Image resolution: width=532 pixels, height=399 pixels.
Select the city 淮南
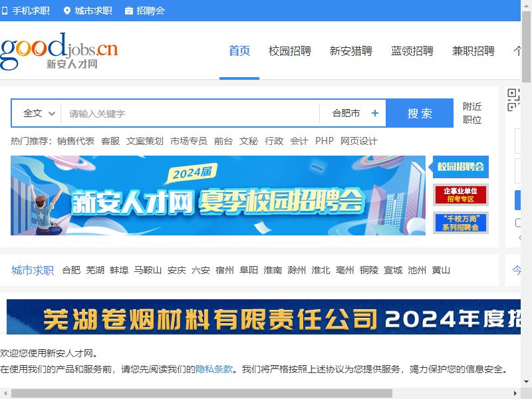point(273,271)
